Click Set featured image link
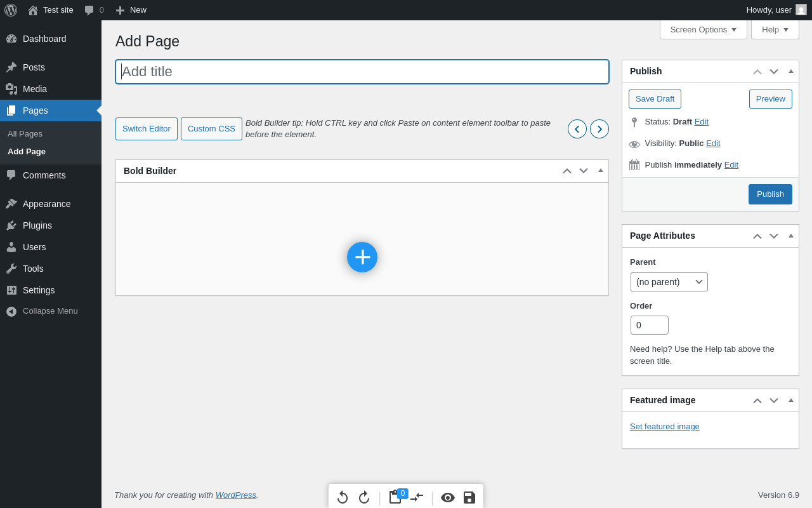The image size is (812, 508). tap(665, 427)
